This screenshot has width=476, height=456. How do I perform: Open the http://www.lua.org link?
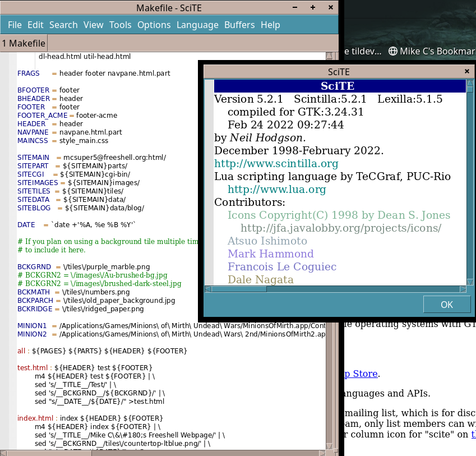(276, 190)
